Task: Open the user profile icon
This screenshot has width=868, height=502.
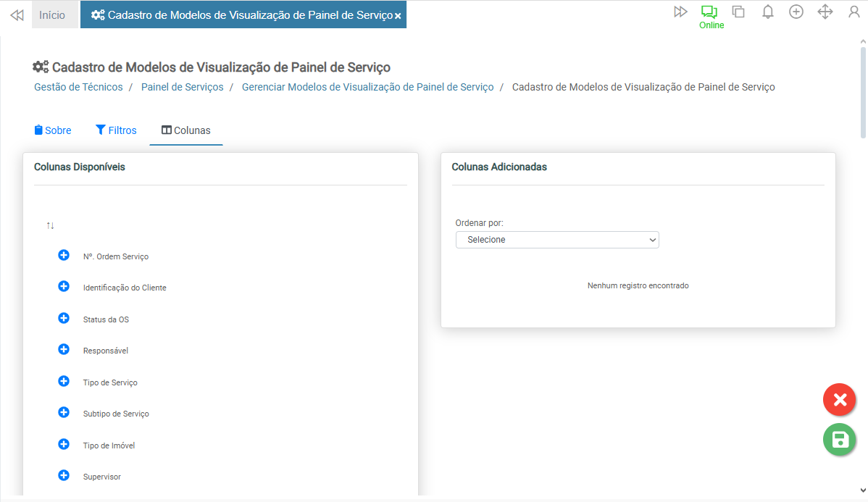Action: tap(854, 12)
